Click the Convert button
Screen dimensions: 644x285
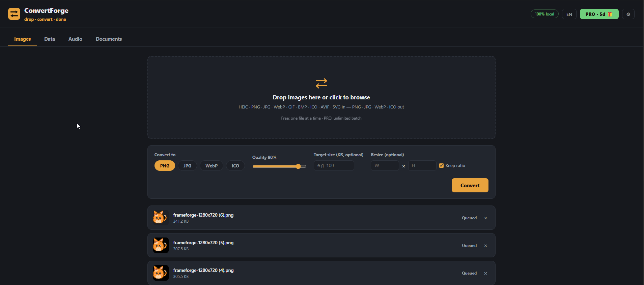point(470,185)
